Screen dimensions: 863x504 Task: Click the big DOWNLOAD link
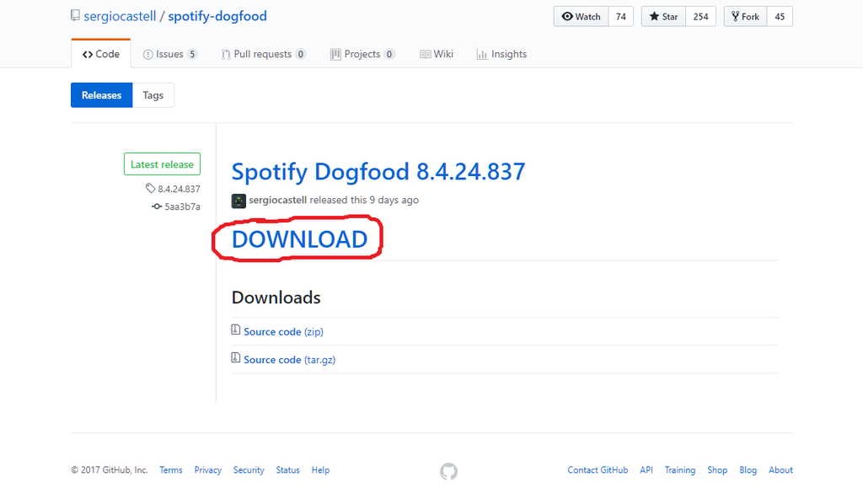pyautogui.click(x=299, y=239)
